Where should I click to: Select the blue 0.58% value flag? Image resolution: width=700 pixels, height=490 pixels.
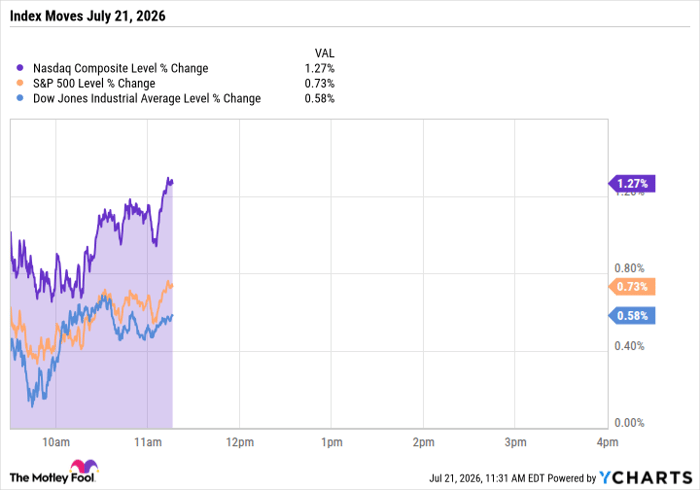(631, 316)
